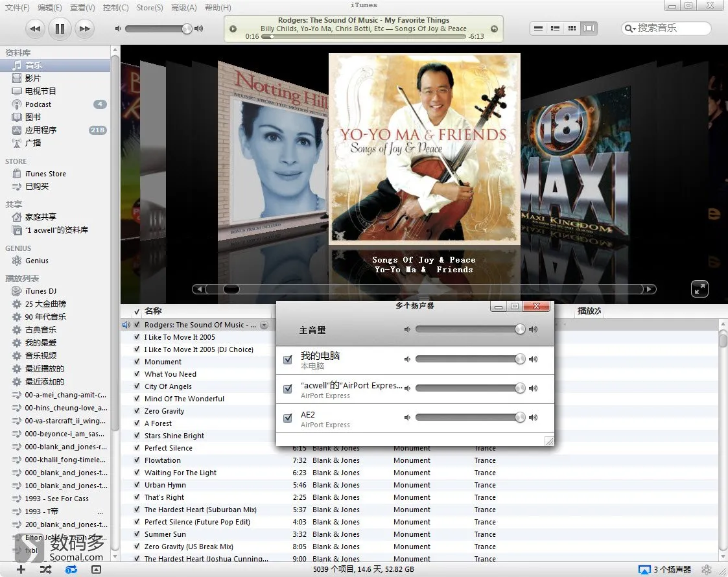The width and height of the screenshot is (728, 577).
Task: Open 3 个扬声器 speakers menu
Action: point(672,570)
